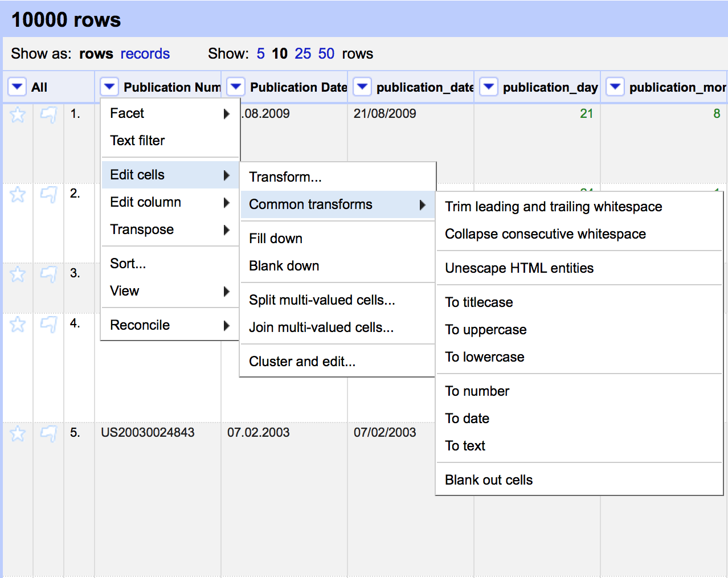Image resolution: width=728 pixels, height=578 pixels.
Task: Star row 2 in the grid
Action: (18, 195)
